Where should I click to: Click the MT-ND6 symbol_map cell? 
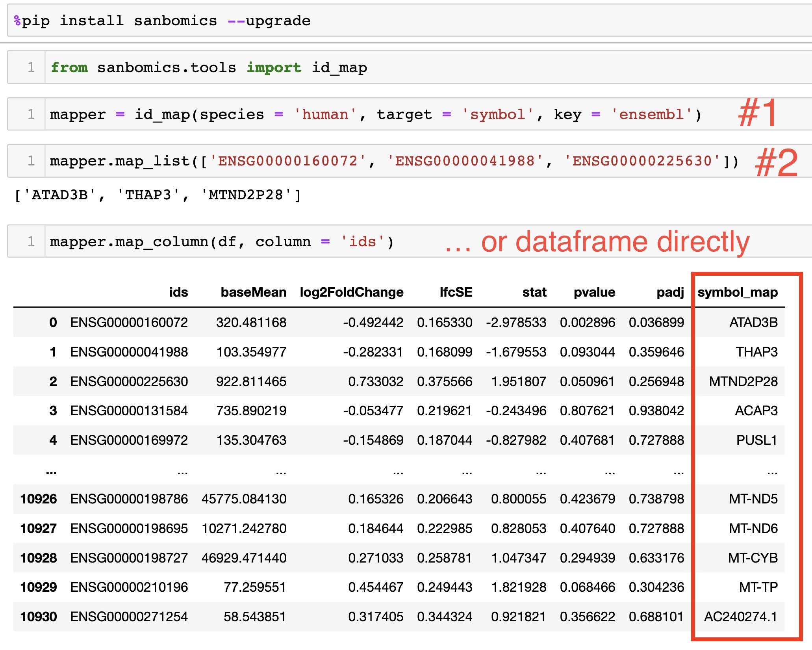[753, 528]
